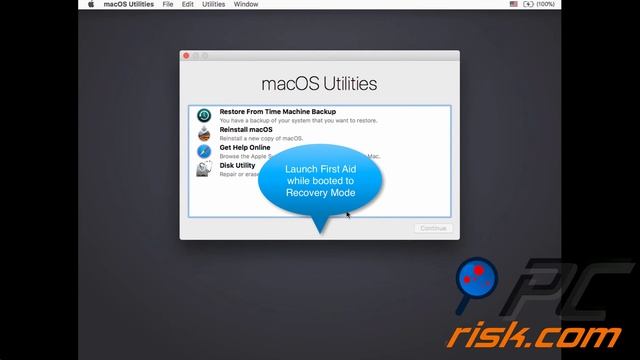The width and height of the screenshot is (640, 360).
Task: Click the battery status icon
Action: pyautogui.click(x=528, y=4)
